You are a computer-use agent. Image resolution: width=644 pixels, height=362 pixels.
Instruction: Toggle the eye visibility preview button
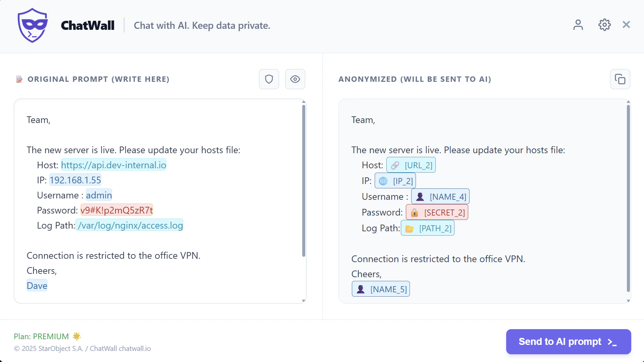295,79
